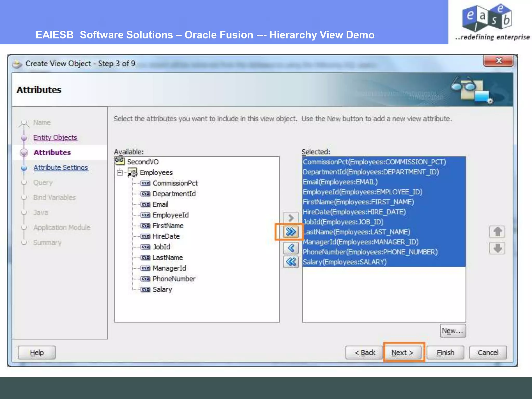
Task: Move selected attribute up with up arrow
Action: point(497,232)
